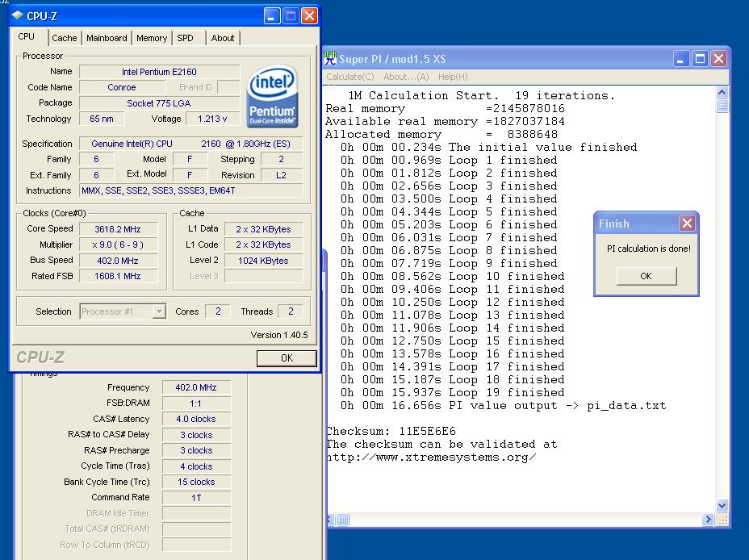Screen dimensions: 749x560
Task: Click the Loop 19 finished line
Action: pyautogui.click(x=452, y=392)
